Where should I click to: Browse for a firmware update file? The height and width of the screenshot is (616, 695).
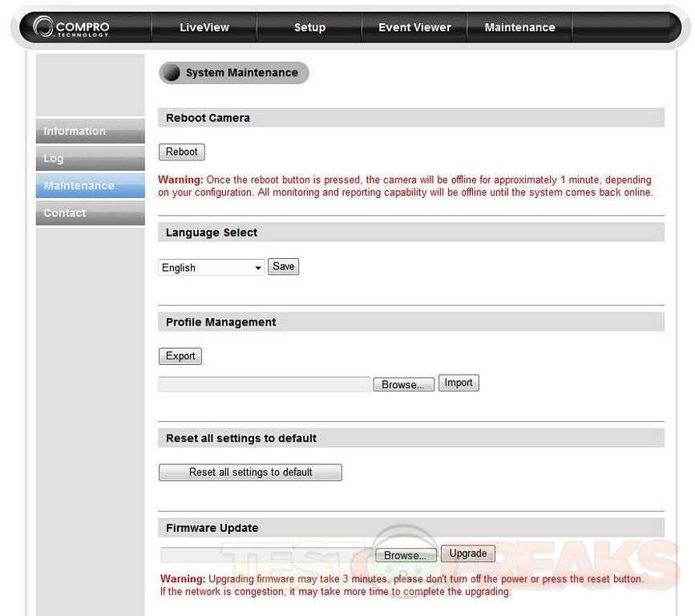click(x=406, y=555)
